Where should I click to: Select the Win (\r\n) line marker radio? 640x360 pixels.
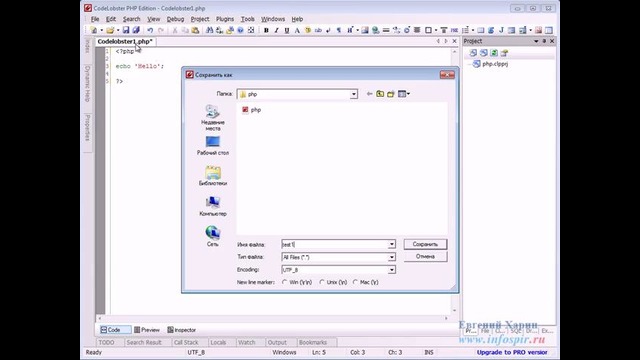[x=284, y=282]
